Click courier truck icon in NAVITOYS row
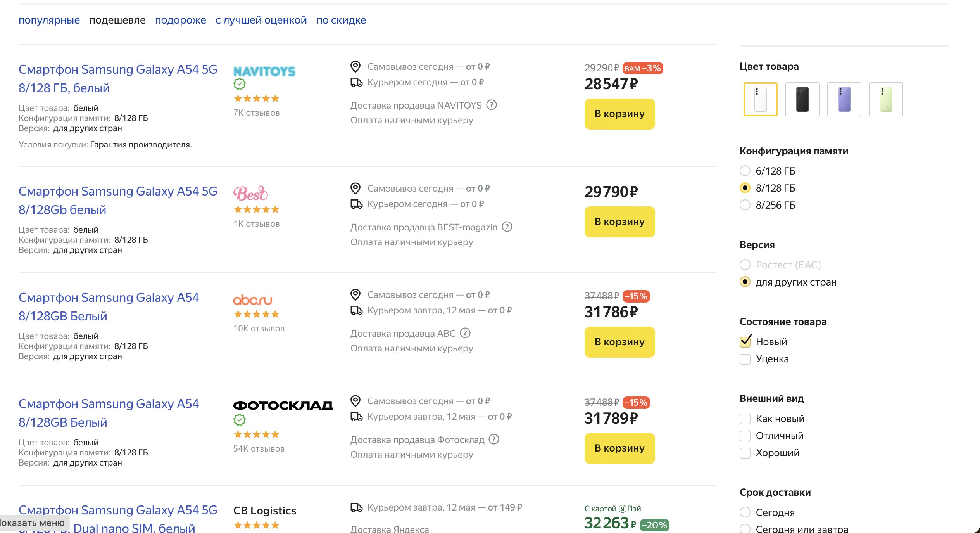This screenshot has width=980, height=533. tap(356, 82)
